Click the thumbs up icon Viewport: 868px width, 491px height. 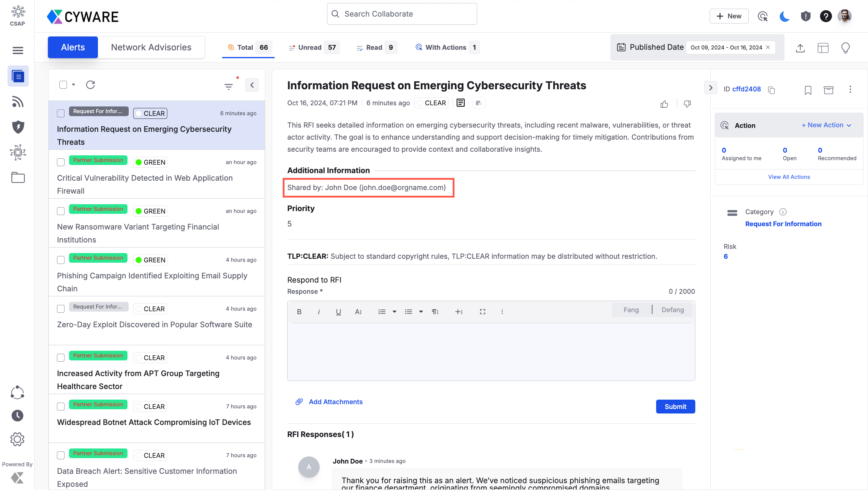click(x=664, y=104)
